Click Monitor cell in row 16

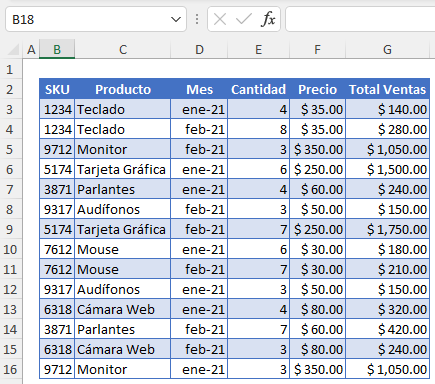[123, 369]
